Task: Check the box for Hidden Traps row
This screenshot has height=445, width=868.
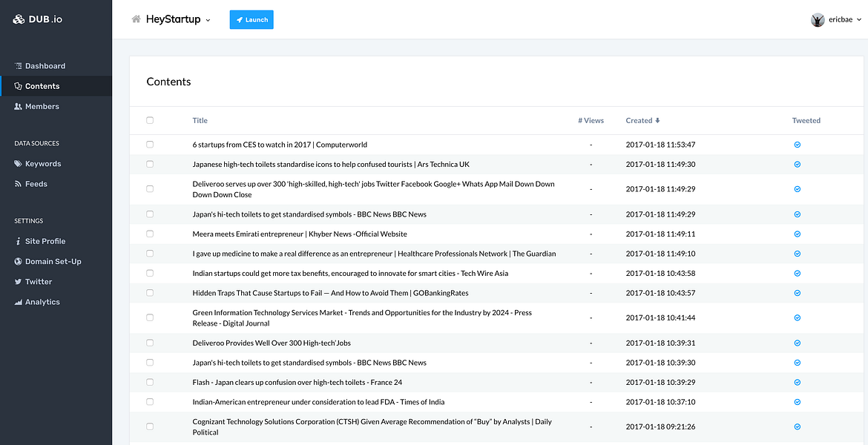Action: [150, 293]
